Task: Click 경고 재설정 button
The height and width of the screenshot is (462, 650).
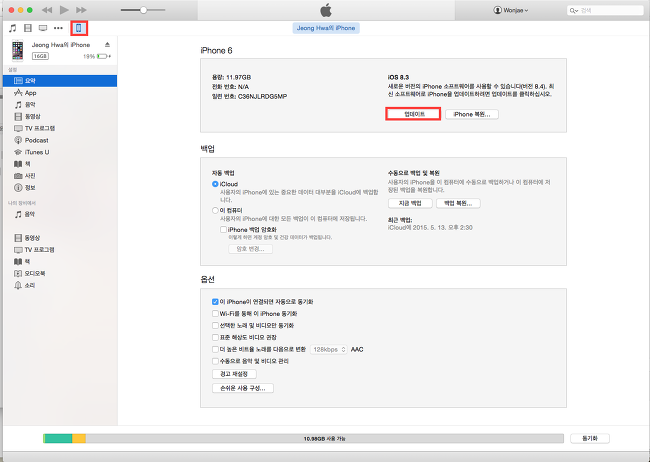Action: [x=234, y=374]
